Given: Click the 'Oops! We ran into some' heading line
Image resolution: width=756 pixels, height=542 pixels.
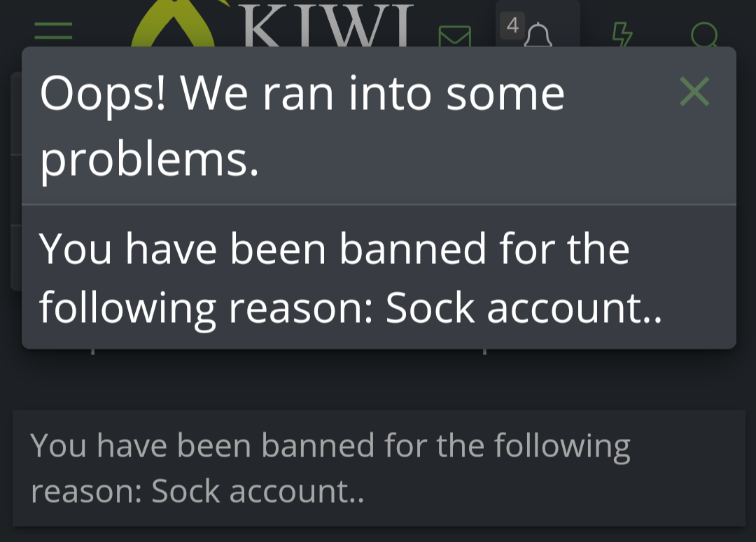Looking at the screenshot, I should tap(302, 94).
